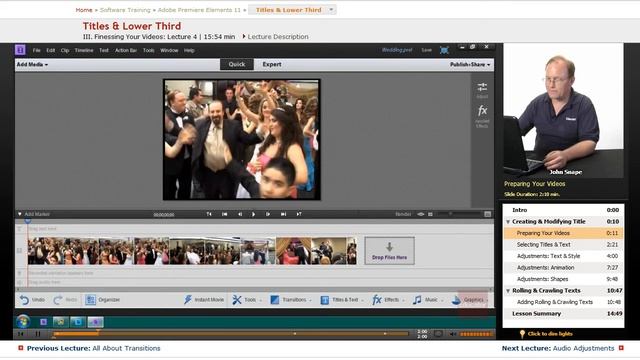This screenshot has width=640, height=360.
Task: Toggle the audio track icon on the timeline
Action: tap(19, 282)
